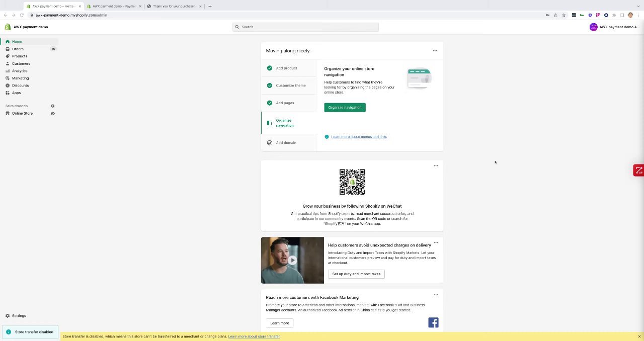Open more options on Moving along nicely card
Screen dimensions: 644x341
pos(435,51)
